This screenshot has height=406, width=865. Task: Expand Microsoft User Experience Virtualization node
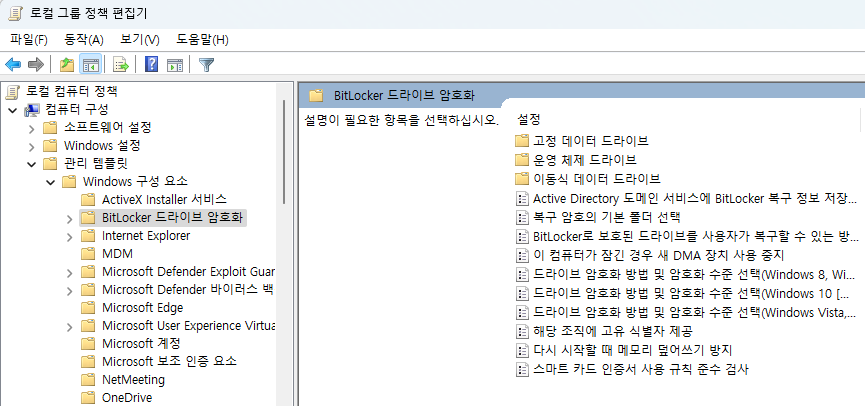[69, 327]
